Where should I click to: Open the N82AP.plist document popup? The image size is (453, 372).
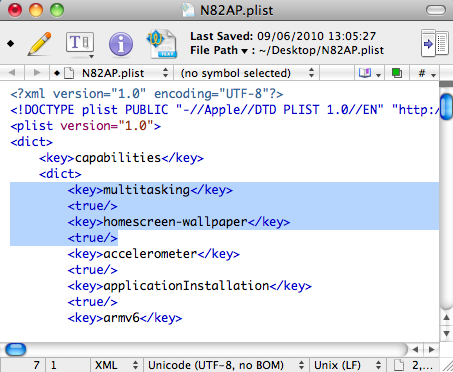click(111, 73)
